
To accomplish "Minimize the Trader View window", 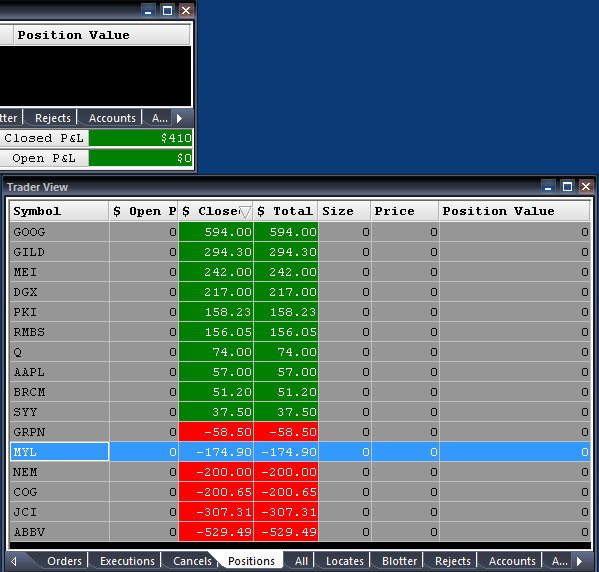I will [548, 186].
